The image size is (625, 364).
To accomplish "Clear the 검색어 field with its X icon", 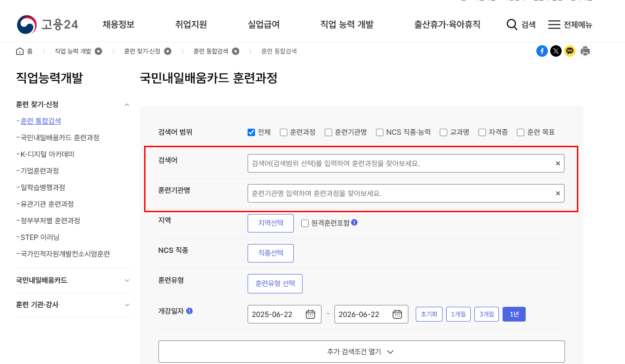I will click(x=558, y=163).
